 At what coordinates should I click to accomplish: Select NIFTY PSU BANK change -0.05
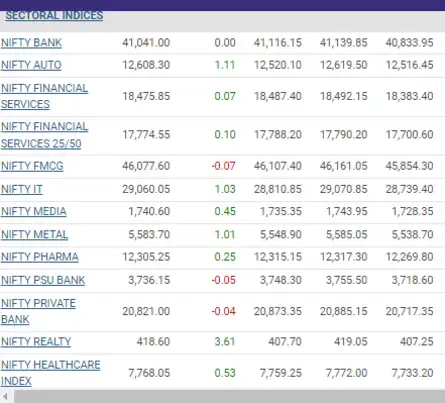(x=224, y=280)
